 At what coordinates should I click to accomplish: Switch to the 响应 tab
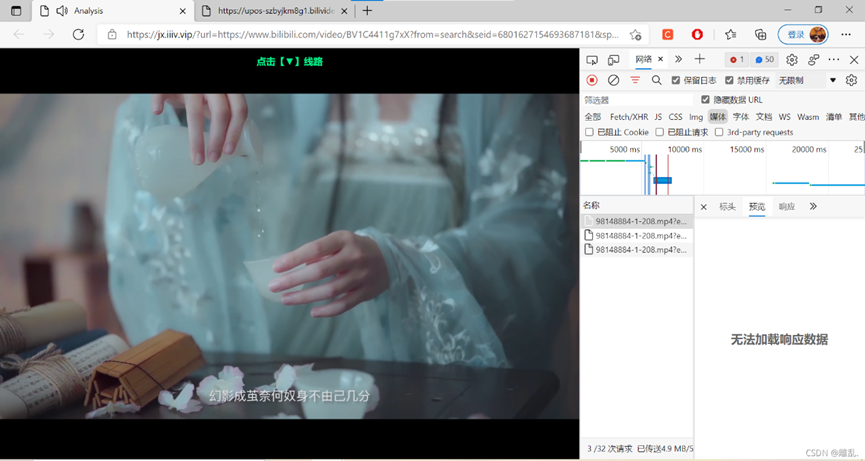point(787,207)
